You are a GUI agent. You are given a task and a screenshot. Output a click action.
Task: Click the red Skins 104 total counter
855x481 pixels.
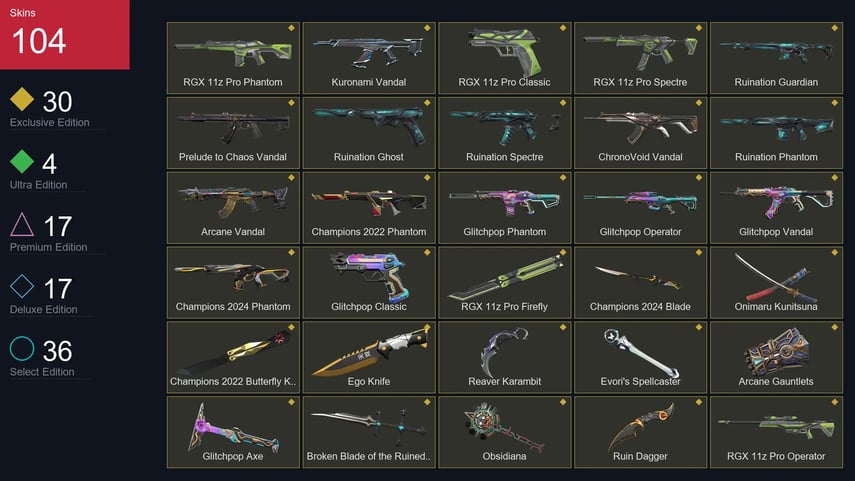pos(64,34)
